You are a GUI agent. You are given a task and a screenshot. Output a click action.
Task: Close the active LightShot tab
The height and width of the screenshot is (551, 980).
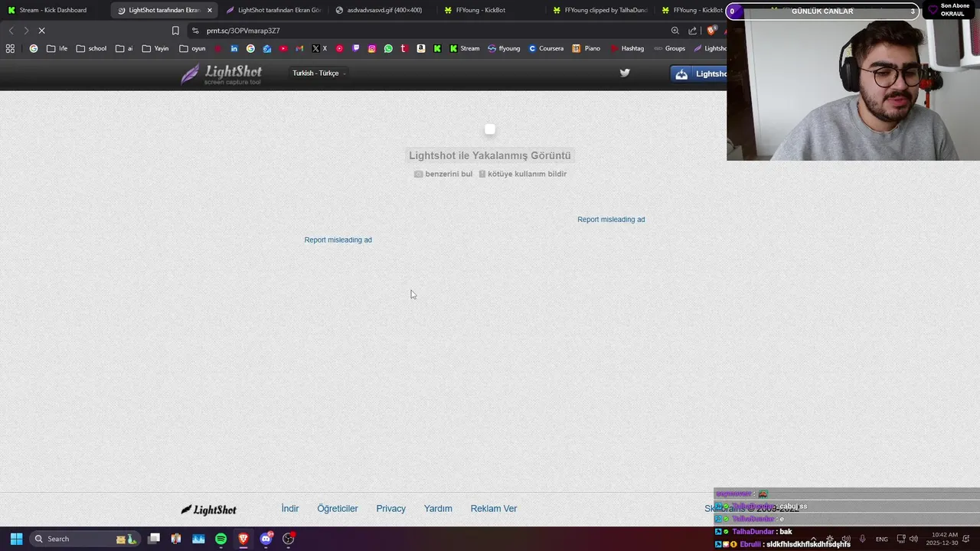pyautogui.click(x=209, y=10)
